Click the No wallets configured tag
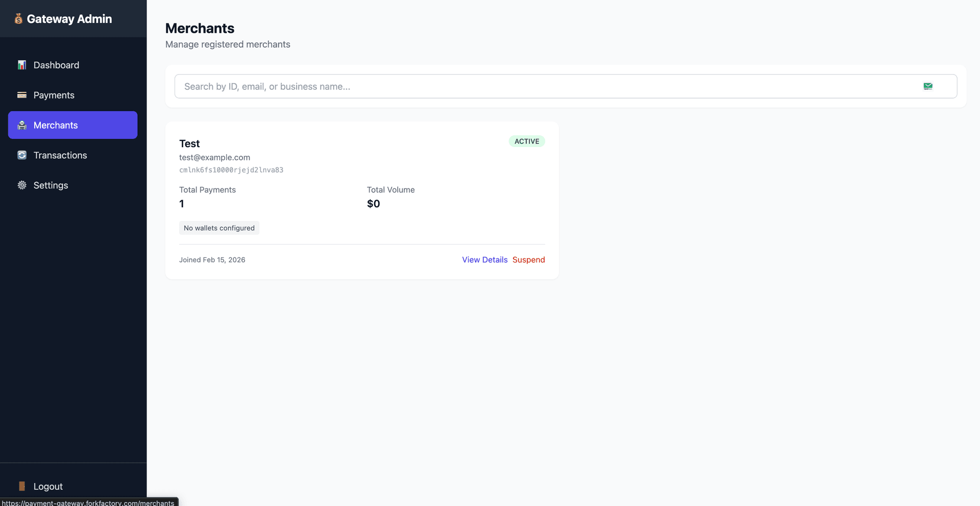Screen dimensions: 980x506 219,228
